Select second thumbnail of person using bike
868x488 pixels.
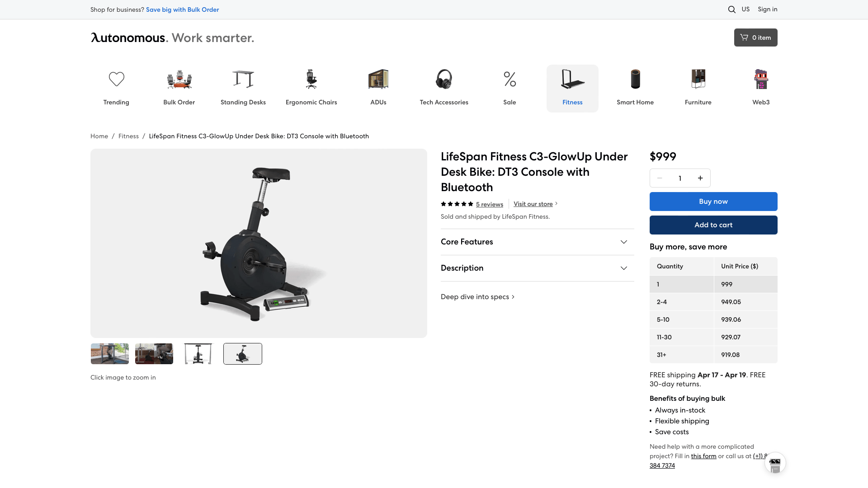[x=154, y=354]
